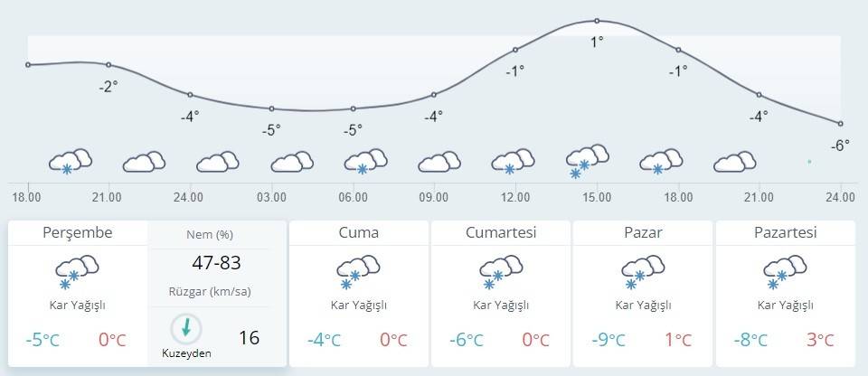
Task: Open the Pazar forecast heading
Action: coord(643,233)
